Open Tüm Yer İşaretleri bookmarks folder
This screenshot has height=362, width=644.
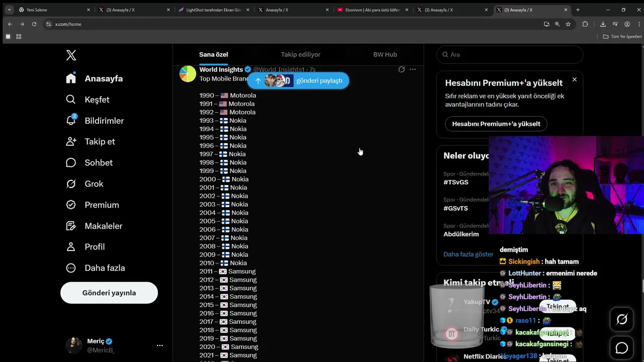(x=622, y=36)
